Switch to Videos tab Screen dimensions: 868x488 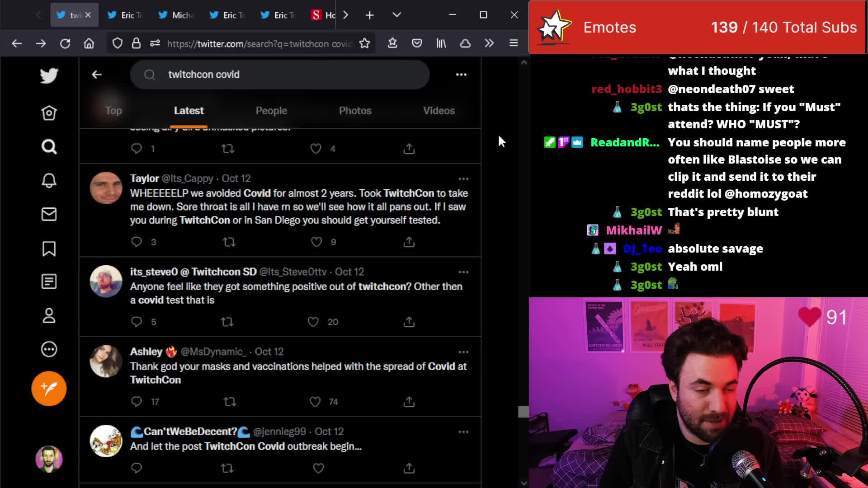(439, 111)
